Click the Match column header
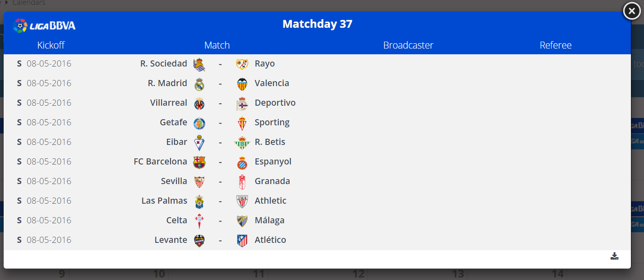This screenshot has height=280, width=644. point(217,45)
